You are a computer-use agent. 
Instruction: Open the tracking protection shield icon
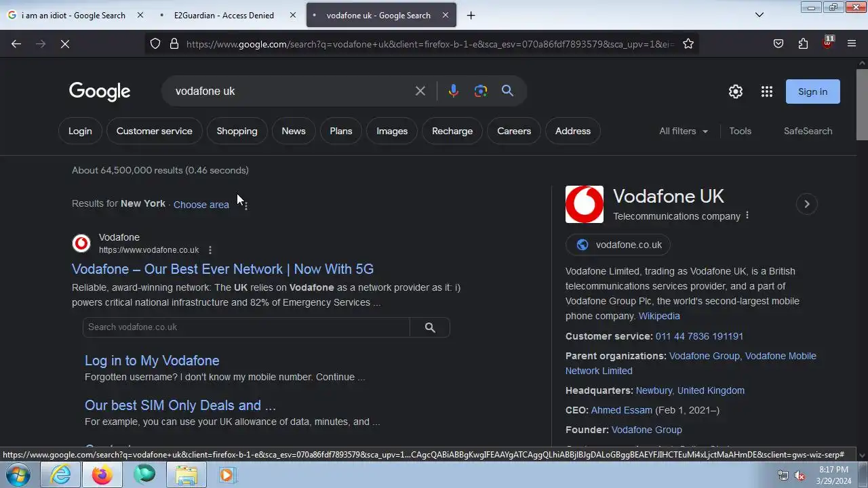[155, 43]
